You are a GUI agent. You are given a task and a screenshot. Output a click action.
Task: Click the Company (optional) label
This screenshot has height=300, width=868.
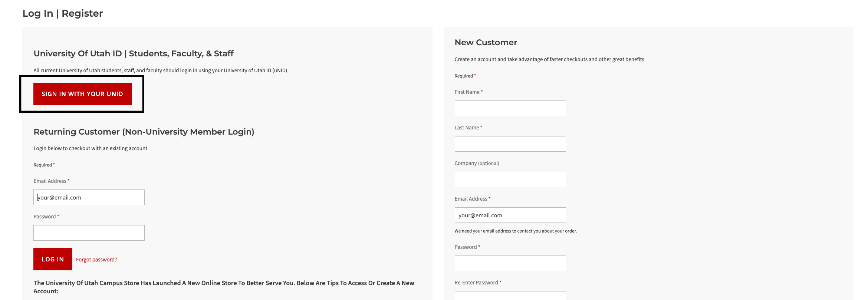tap(477, 163)
